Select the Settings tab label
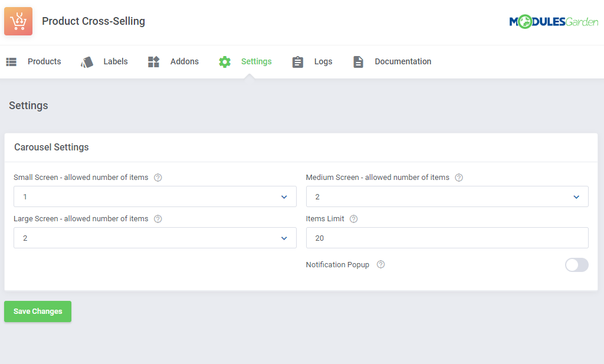The image size is (604, 364). pos(257,61)
